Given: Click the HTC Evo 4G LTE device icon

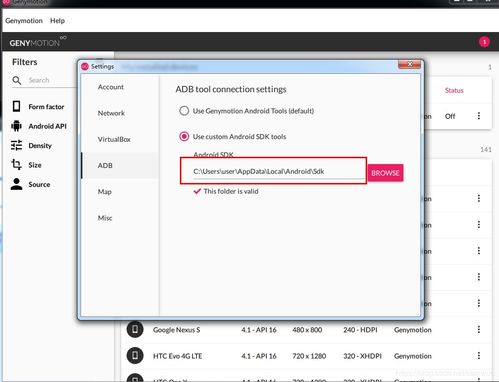Looking at the screenshot, I should point(135,356).
